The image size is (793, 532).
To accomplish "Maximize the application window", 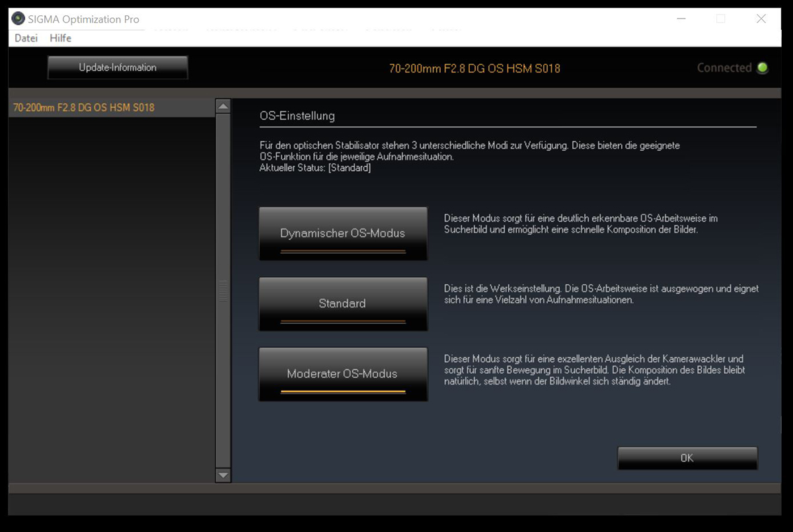I will click(x=720, y=19).
